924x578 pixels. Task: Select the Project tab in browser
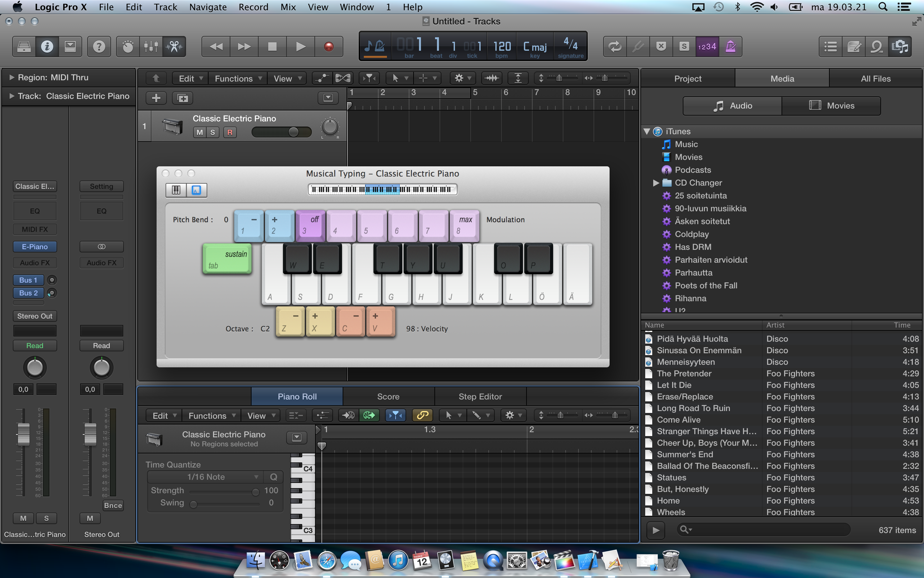(688, 78)
